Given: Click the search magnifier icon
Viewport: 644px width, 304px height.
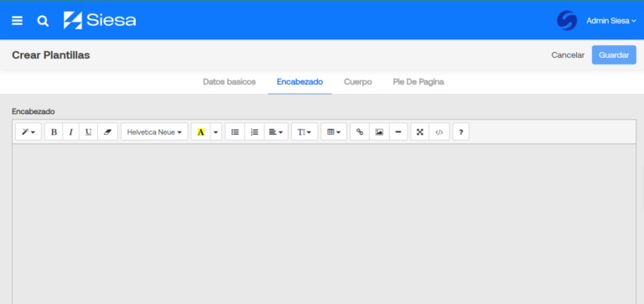Looking at the screenshot, I should click(x=43, y=21).
